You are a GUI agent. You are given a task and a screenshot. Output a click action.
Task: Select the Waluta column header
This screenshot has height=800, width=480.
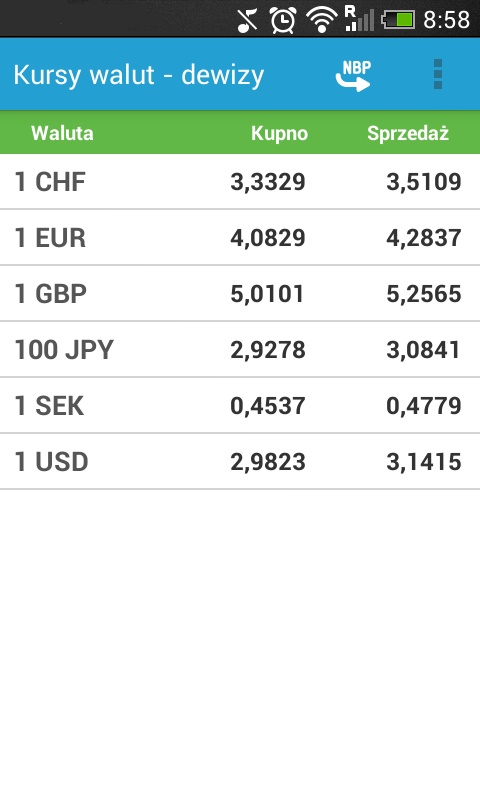(62, 133)
